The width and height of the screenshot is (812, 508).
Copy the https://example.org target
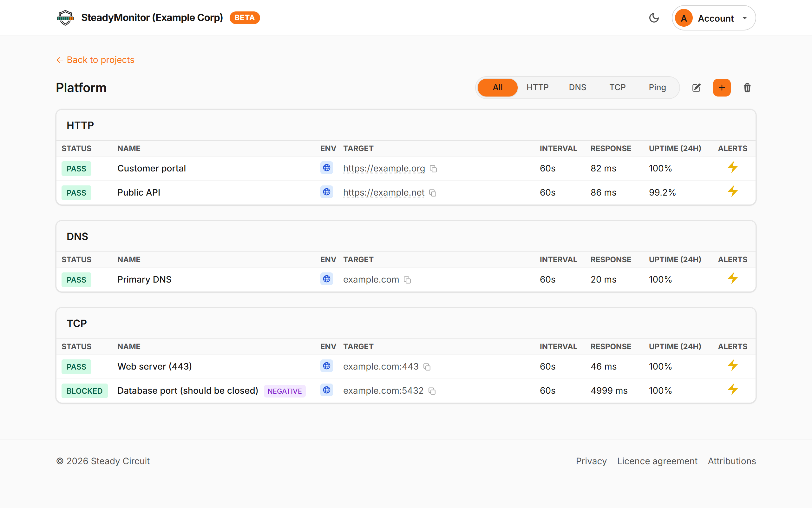433,169
